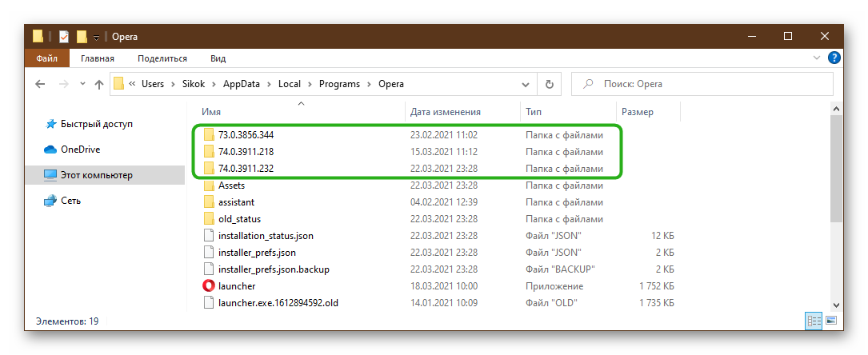Click the 73.0.3856.344 folder icon

tap(208, 135)
